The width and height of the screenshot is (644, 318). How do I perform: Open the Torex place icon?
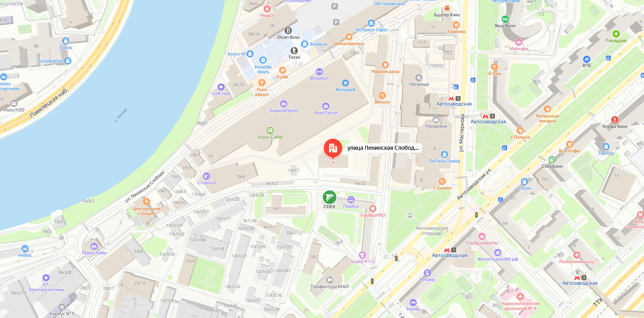[294, 50]
